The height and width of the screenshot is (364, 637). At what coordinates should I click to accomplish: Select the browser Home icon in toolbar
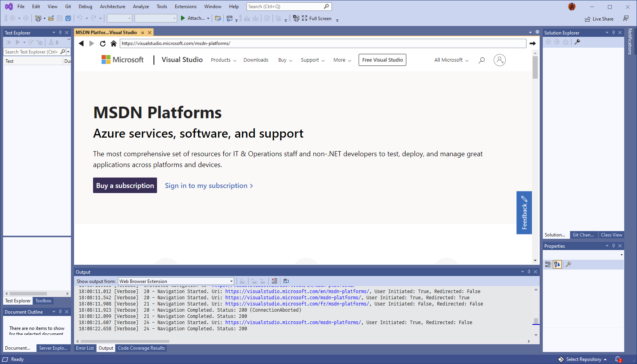pos(113,43)
